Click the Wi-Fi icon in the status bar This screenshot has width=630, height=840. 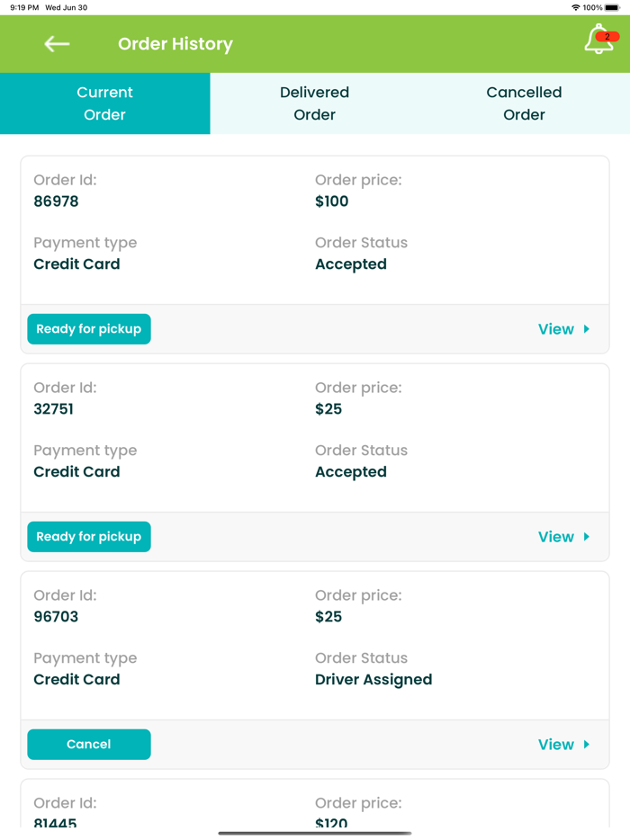pos(577,6)
